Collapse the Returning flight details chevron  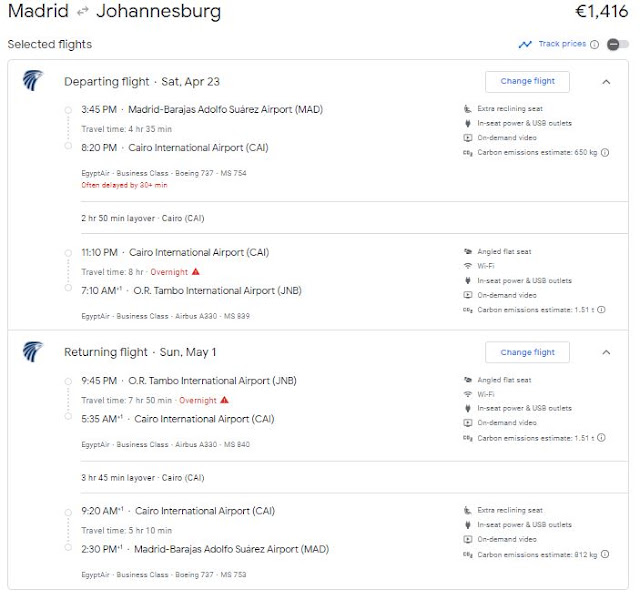606,352
